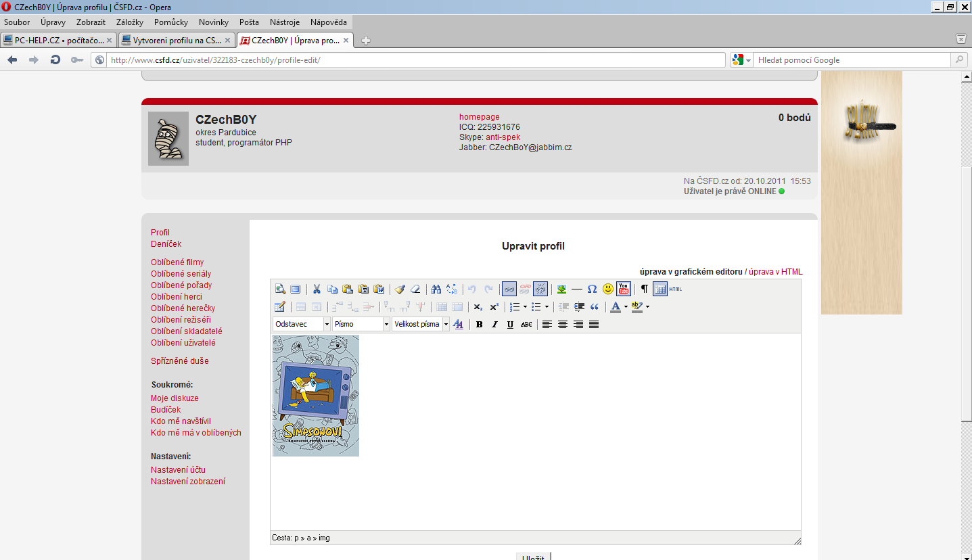The image size is (972, 560).
Task: Expand the bullet list style arrow
Action: (x=547, y=306)
